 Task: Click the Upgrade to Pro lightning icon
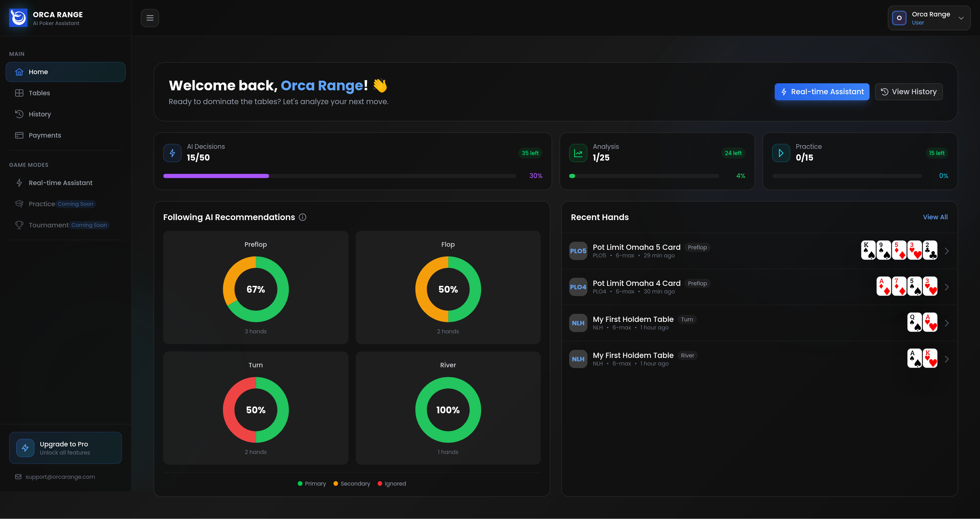[26, 448]
